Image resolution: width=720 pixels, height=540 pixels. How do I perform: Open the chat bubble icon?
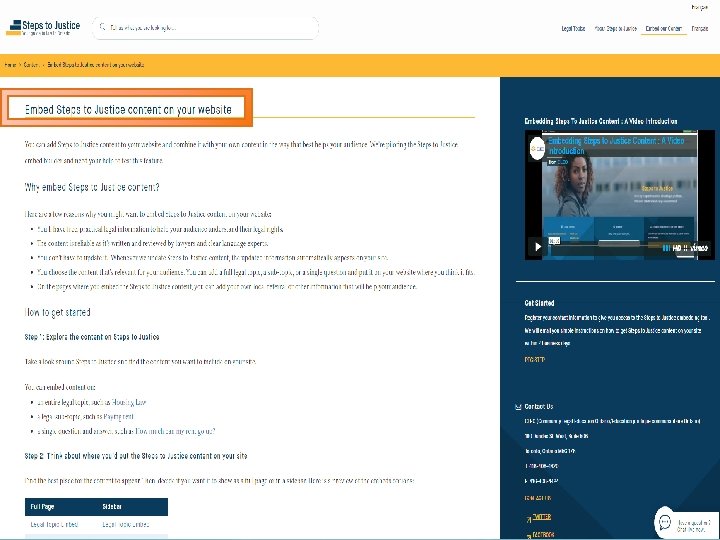point(665,522)
